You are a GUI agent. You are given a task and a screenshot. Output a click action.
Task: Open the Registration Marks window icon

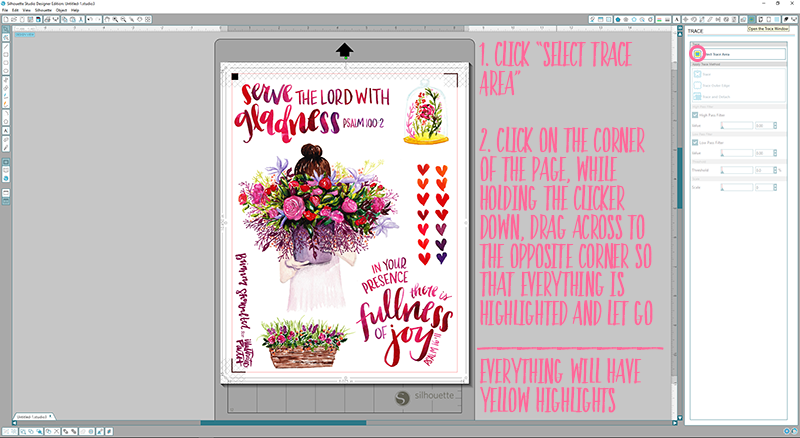[768, 19]
